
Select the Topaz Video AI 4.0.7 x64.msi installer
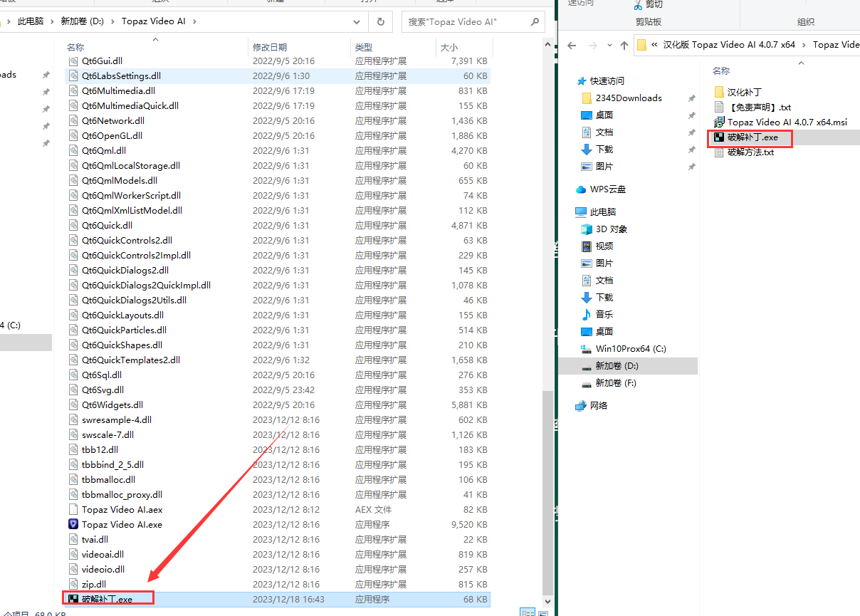[x=787, y=122]
